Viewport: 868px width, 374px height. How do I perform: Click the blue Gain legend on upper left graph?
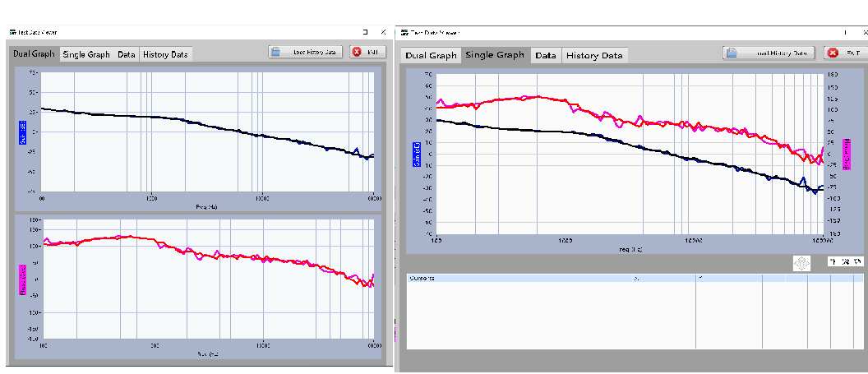[22, 130]
